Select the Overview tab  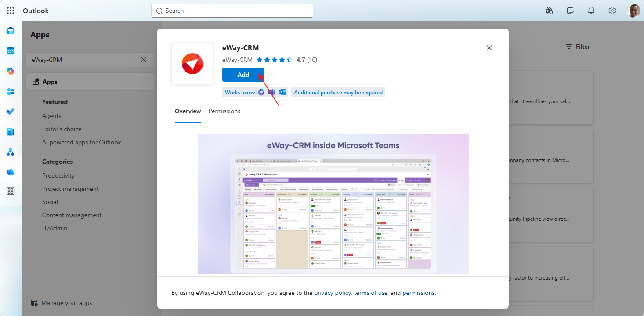[188, 111]
